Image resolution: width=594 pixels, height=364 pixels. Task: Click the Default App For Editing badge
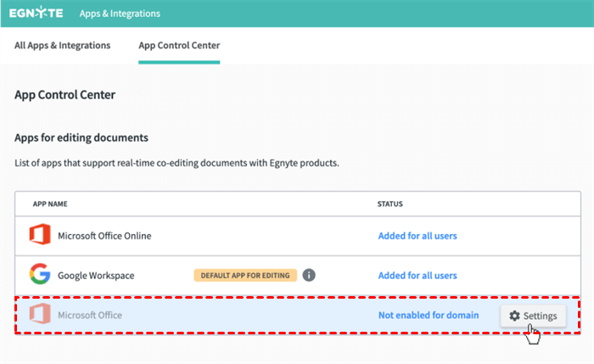click(x=244, y=276)
